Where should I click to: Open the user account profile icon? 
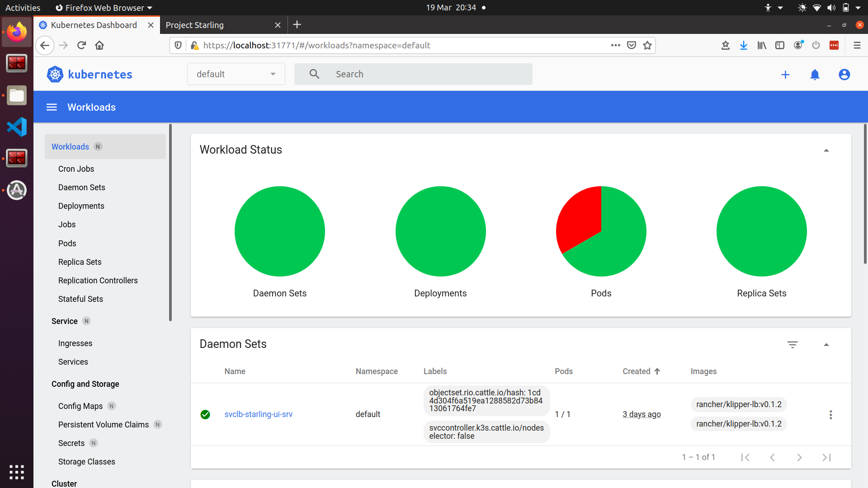pyautogui.click(x=844, y=75)
